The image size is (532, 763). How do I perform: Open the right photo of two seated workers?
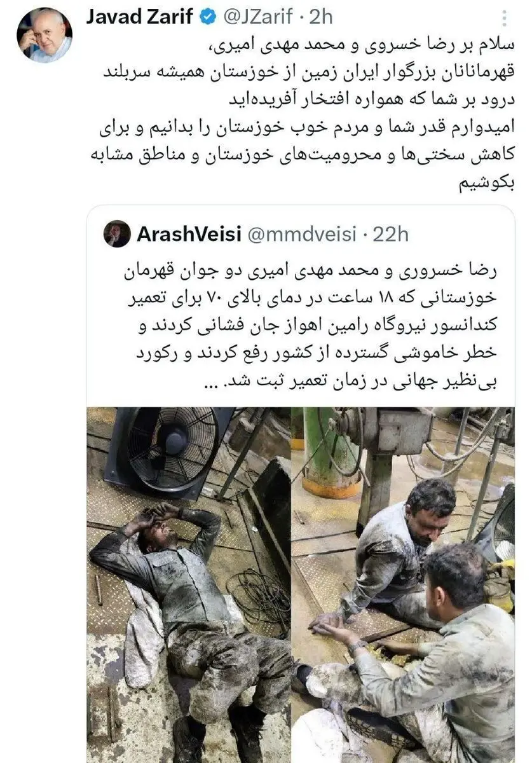click(403, 585)
